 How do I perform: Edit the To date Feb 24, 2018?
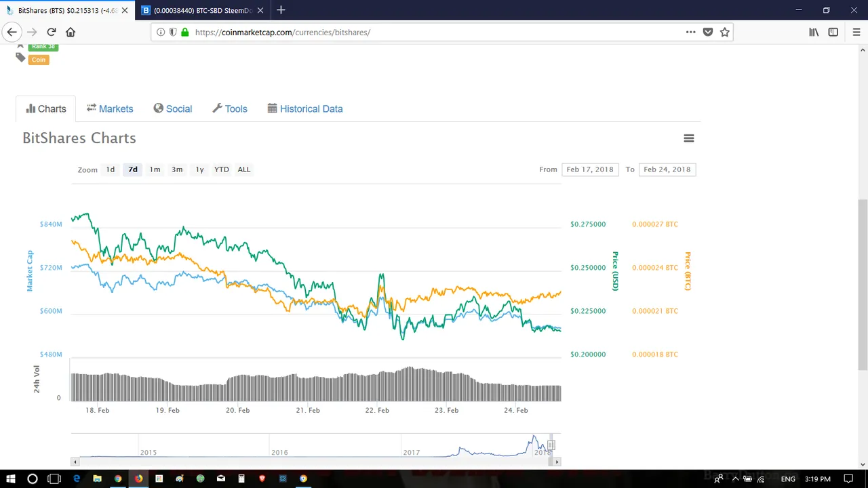[x=667, y=169]
